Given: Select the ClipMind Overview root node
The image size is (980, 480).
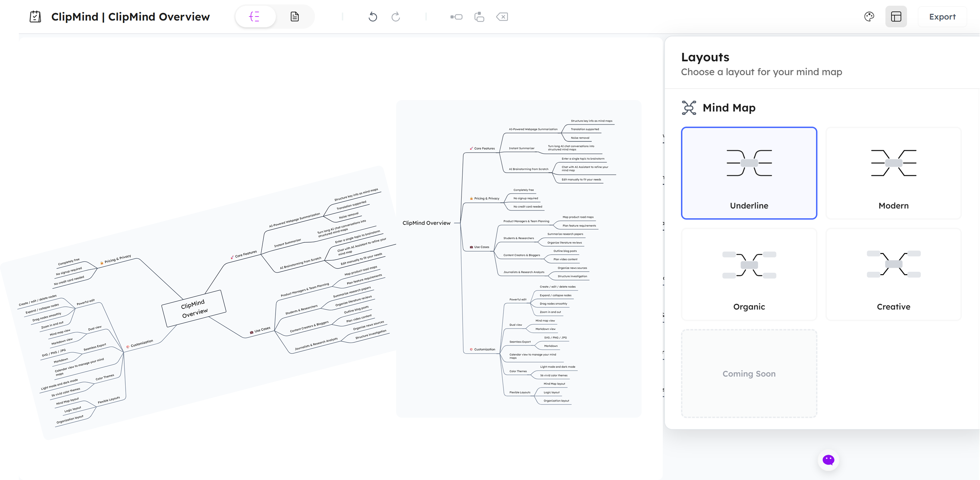Looking at the screenshot, I should click(x=427, y=223).
